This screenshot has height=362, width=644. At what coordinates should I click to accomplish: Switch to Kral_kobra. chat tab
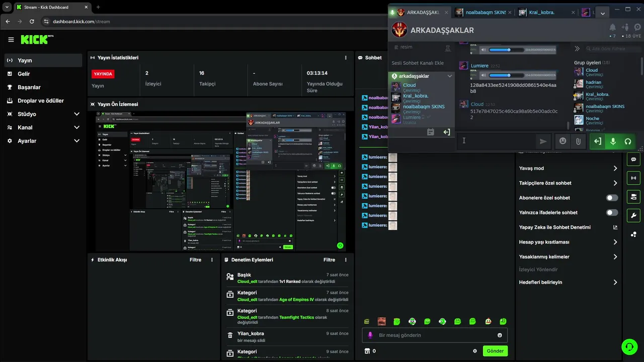pyautogui.click(x=546, y=12)
